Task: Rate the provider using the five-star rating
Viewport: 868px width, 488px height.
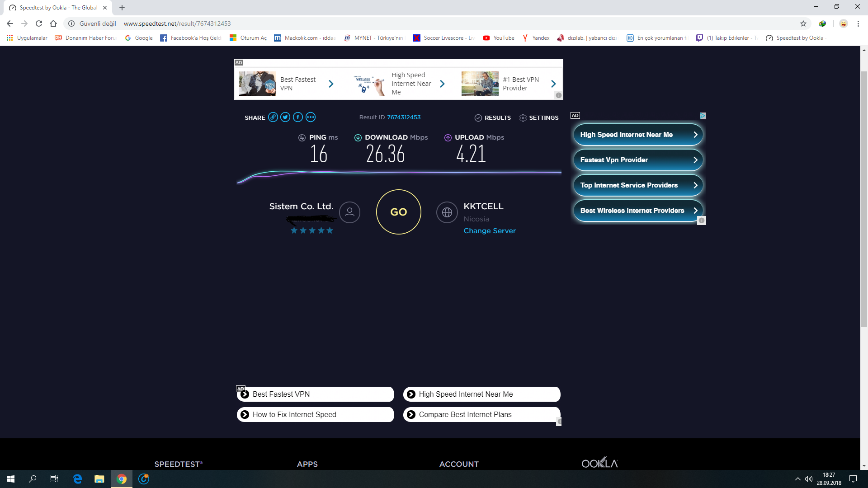Action: coord(312,230)
